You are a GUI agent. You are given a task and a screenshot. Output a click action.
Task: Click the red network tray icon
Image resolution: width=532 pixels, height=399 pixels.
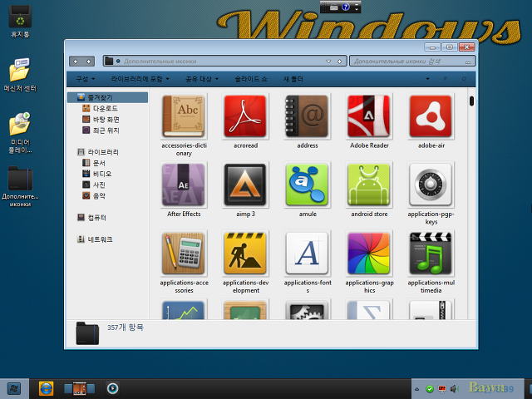tap(441, 389)
